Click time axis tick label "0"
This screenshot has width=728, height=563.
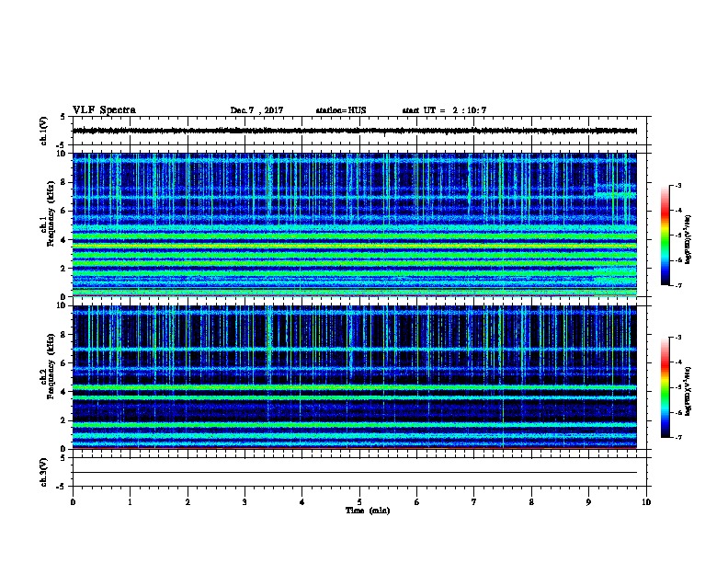73,502
